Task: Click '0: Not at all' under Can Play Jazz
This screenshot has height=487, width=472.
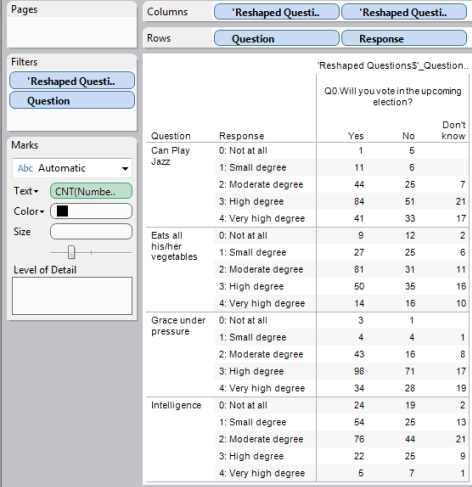Action: 243,151
